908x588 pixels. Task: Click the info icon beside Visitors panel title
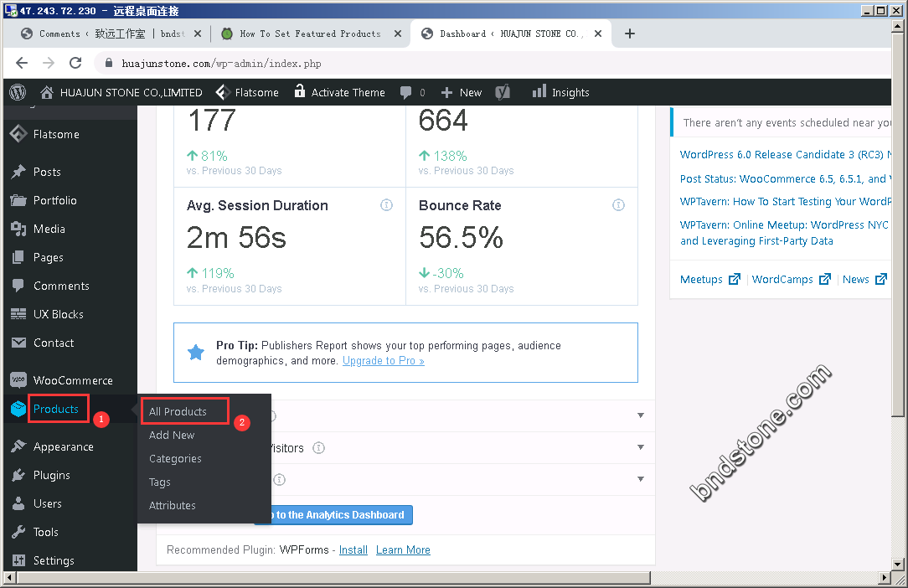(318, 448)
